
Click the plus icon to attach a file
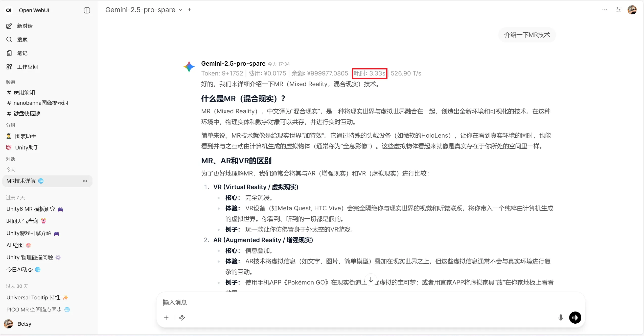(x=166, y=318)
